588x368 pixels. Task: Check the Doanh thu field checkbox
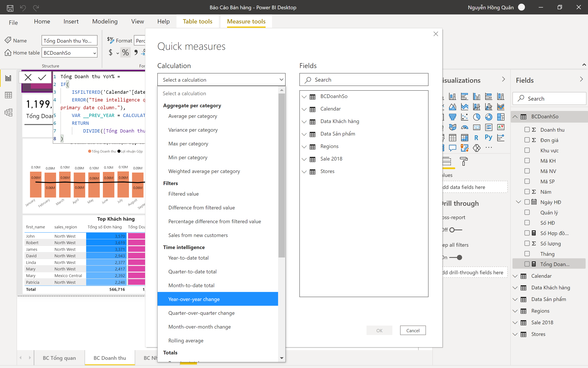tap(527, 130)
